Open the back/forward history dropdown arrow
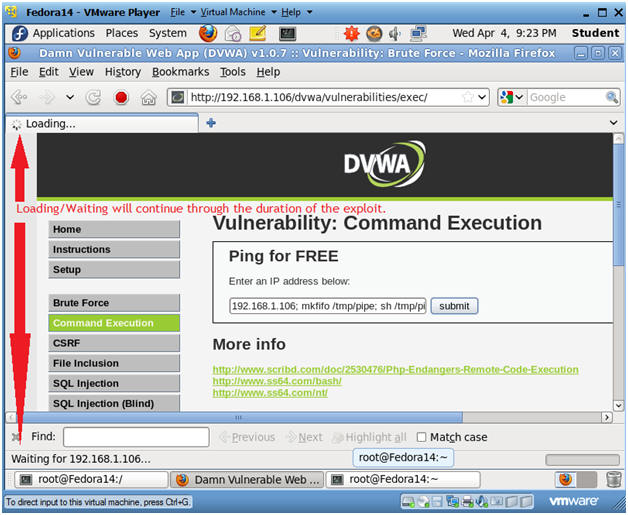The height and width of the screenshot is (515, 628). [x=70, y=97]
